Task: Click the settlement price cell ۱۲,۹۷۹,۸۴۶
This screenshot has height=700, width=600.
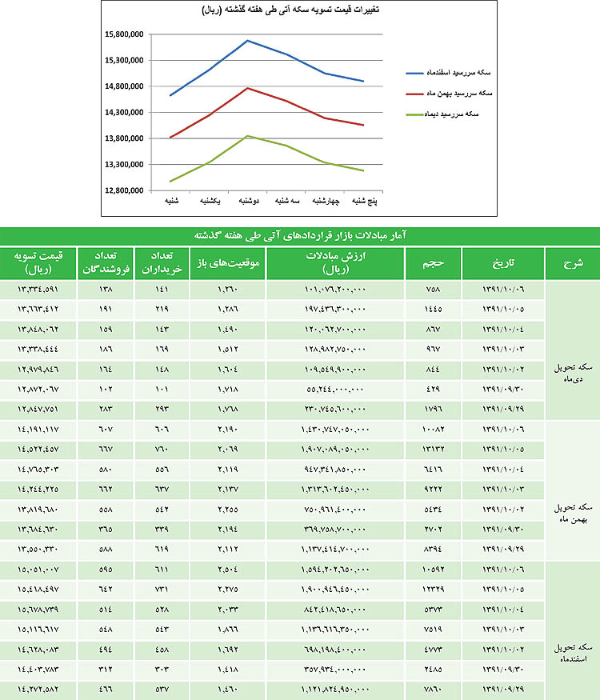Action: [x=38, y=369]
